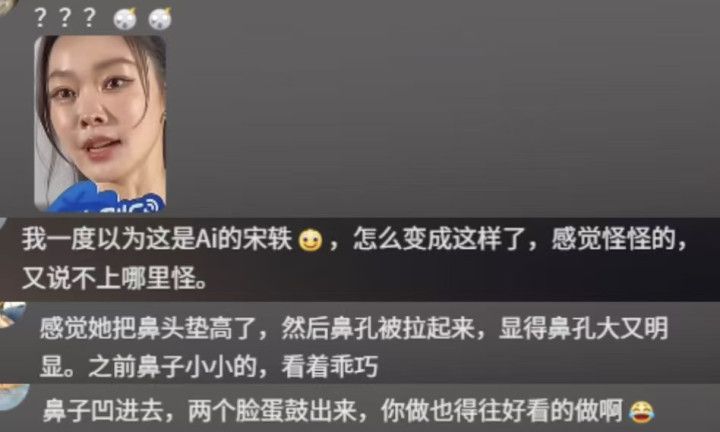Click the first dizzy-face emoji after question marks
Screen dimensions: 720x432
pos(125,19)
